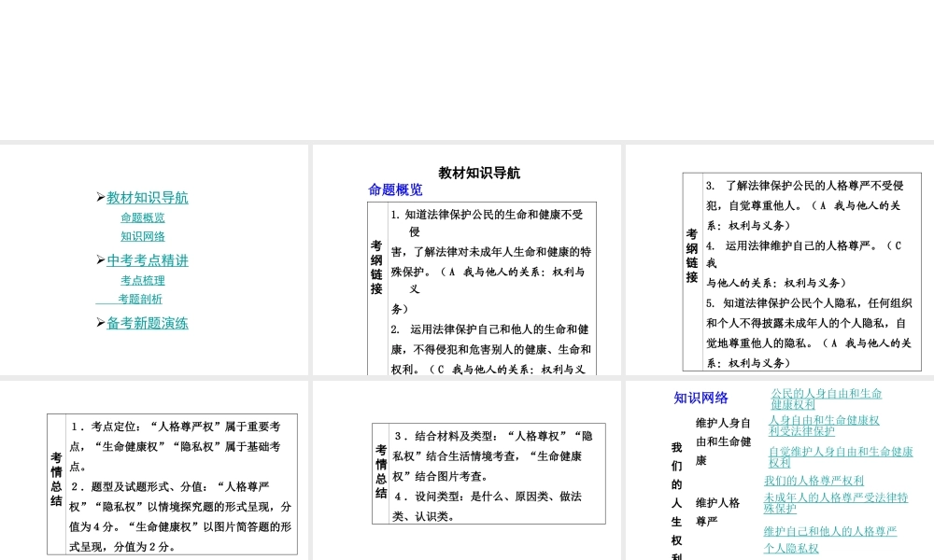Select item 3 了解法律保护公民的人格尊严
This screenshot has height=560, width=934.
coord(805,205)
